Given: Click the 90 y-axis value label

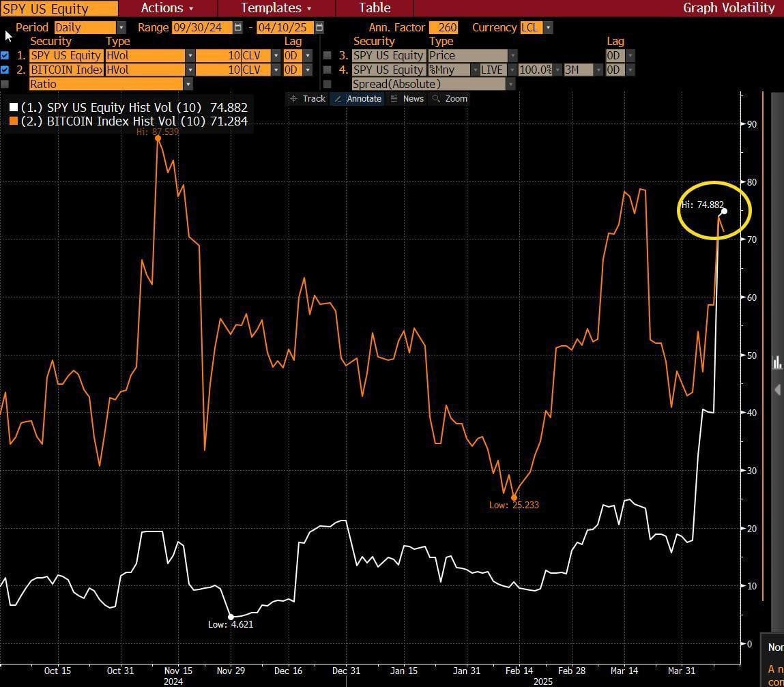Looking at the screenshot, I should pyautogui.click(x=751, y=124).
